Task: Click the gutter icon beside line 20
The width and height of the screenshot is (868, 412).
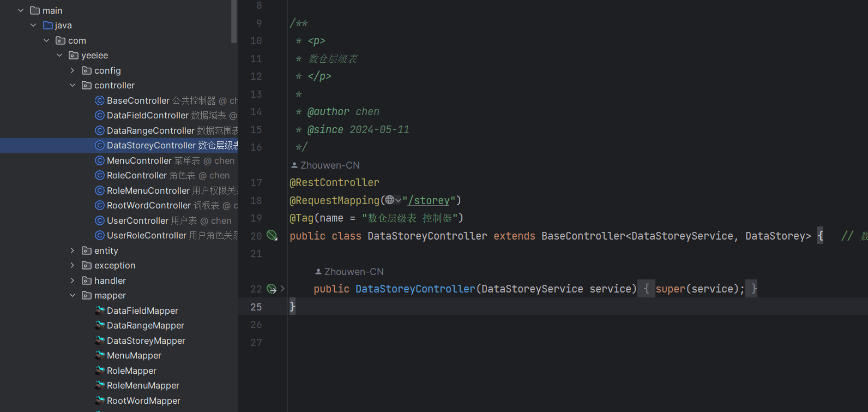Action: (x=272, y=236)
